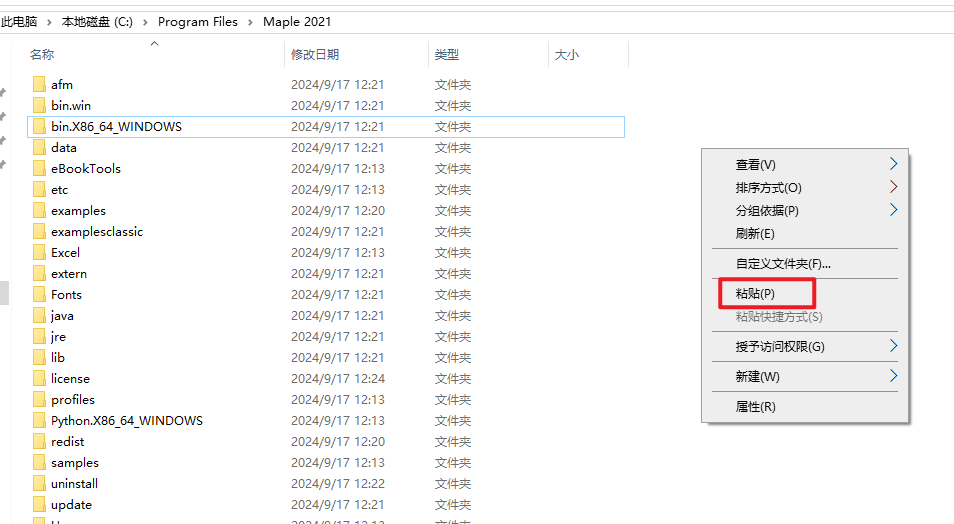Image resolution: width=954 pixels, height=524 pixels.
Task: Click date 2024/9/17 12:22 of uninstall
Action: coord(338,483)
